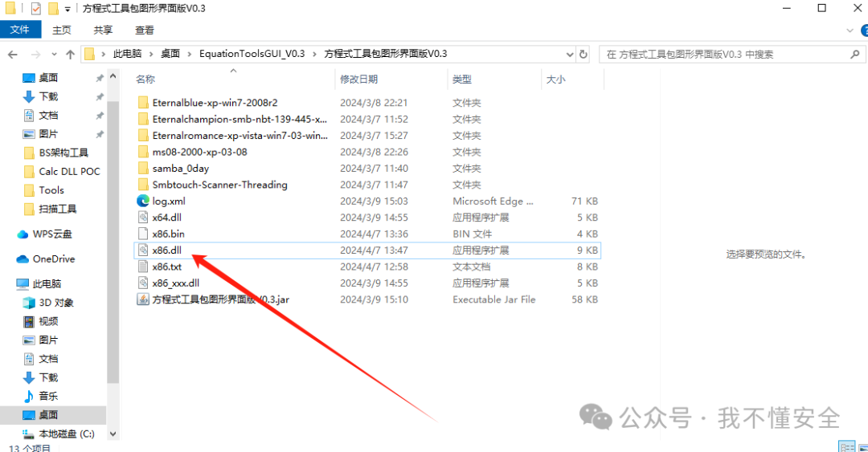Click the new folder icon in title bar
Image resolution: width=868 pixels, height=452 pixels.
click(53, 9)
